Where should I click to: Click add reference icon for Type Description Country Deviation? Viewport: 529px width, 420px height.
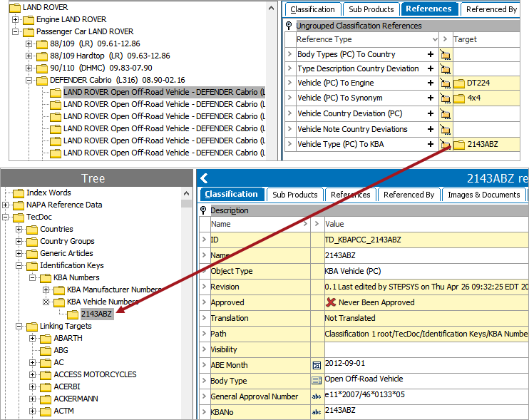[x=446, y=69]
